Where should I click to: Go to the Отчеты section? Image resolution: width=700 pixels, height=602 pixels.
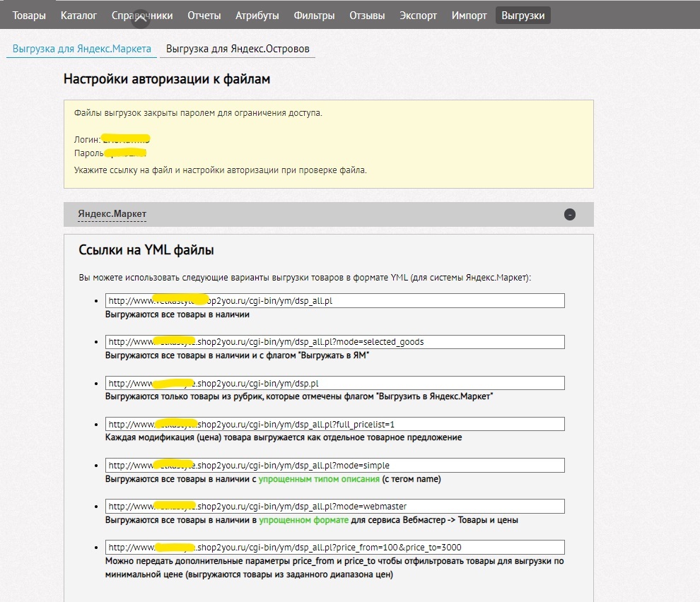204,16
